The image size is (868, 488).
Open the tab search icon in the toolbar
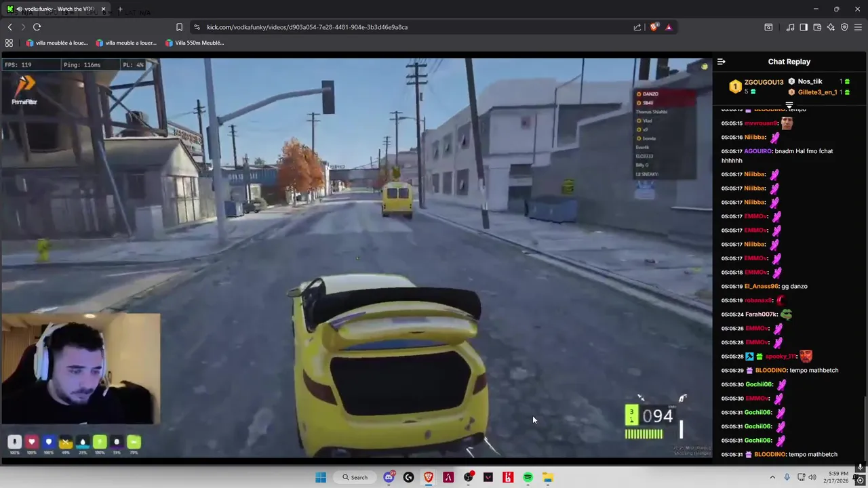tap(768, 27)
